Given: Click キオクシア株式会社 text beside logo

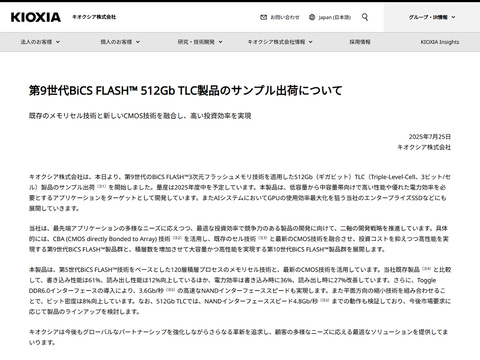Looking at the screenshot, I should pos(94,17).
